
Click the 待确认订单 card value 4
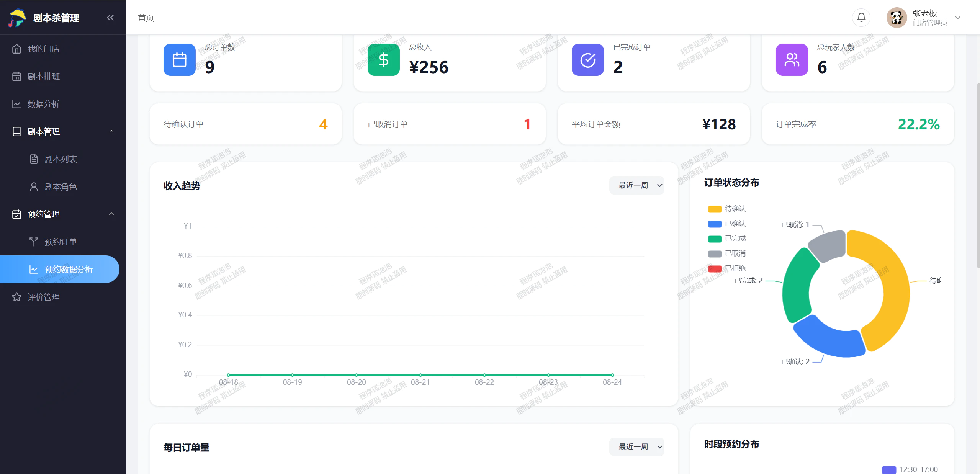coord(323,124)
